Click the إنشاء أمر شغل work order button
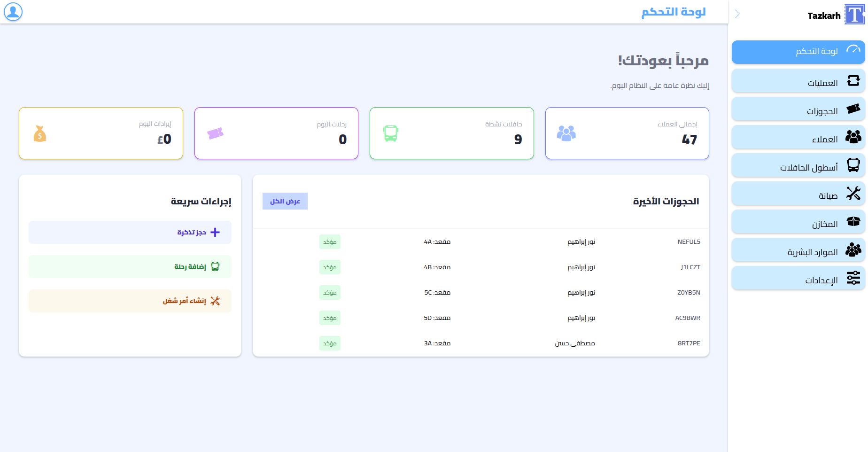The height and width of the screenshot is (452, 868). (x=130, y=301)
